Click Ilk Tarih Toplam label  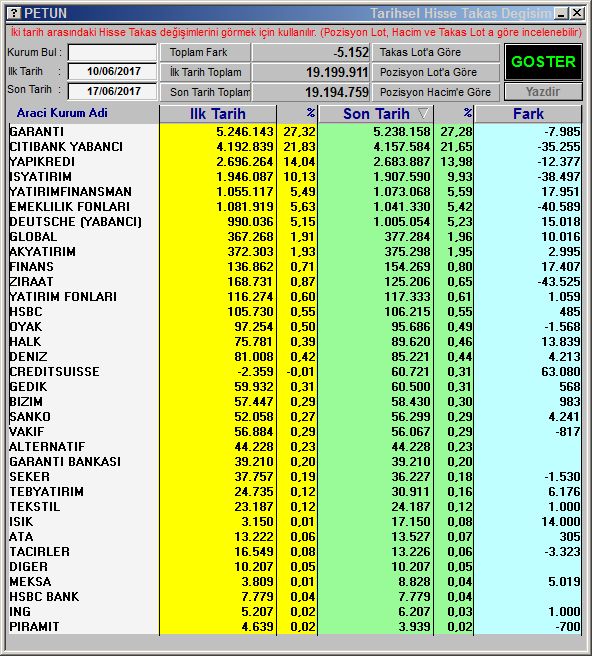(205, 72)
